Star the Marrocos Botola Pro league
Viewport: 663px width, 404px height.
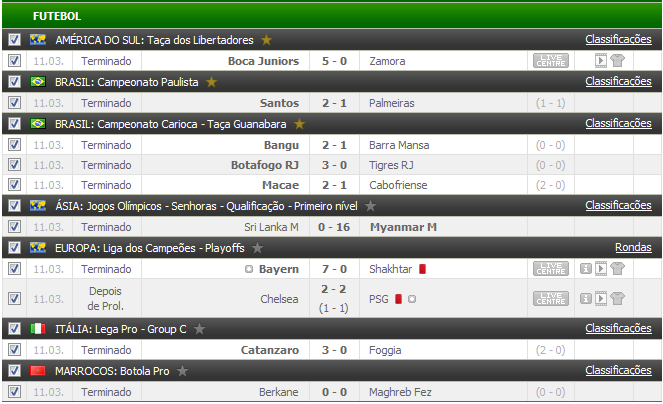183,371
